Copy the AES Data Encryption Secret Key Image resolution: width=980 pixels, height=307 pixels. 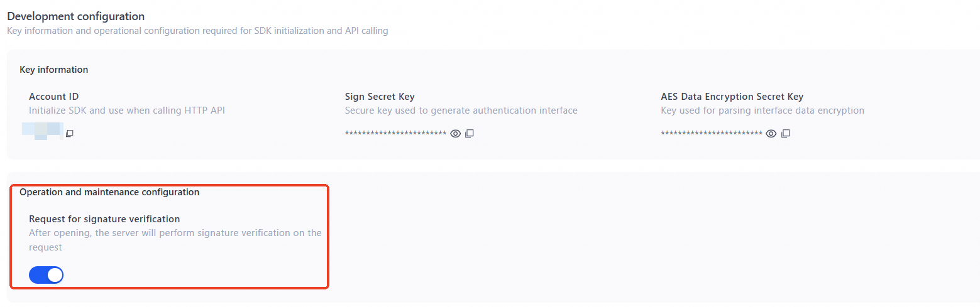tap(786, 133)
